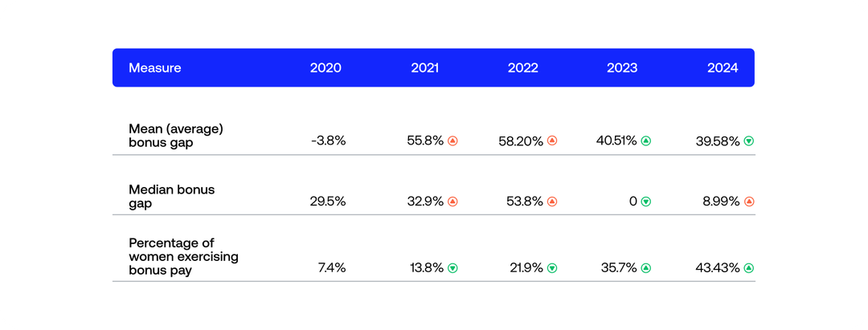Click Percentage of women exercising bonus pay
868x330 pixels.
183,256
